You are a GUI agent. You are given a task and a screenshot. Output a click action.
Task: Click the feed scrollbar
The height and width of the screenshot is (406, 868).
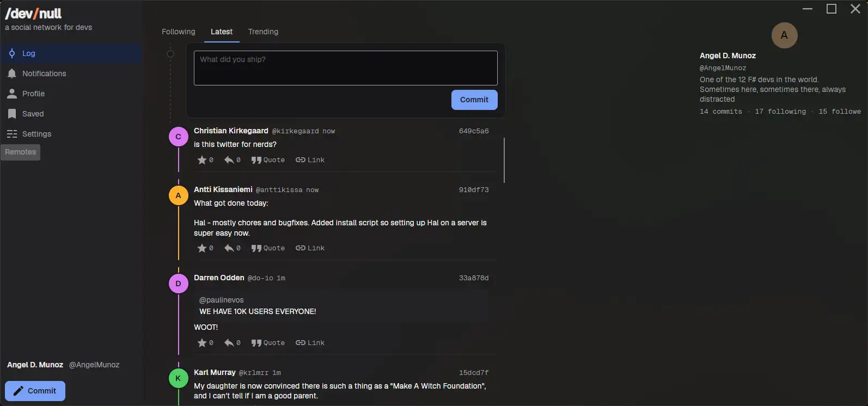tap(504, 161)
